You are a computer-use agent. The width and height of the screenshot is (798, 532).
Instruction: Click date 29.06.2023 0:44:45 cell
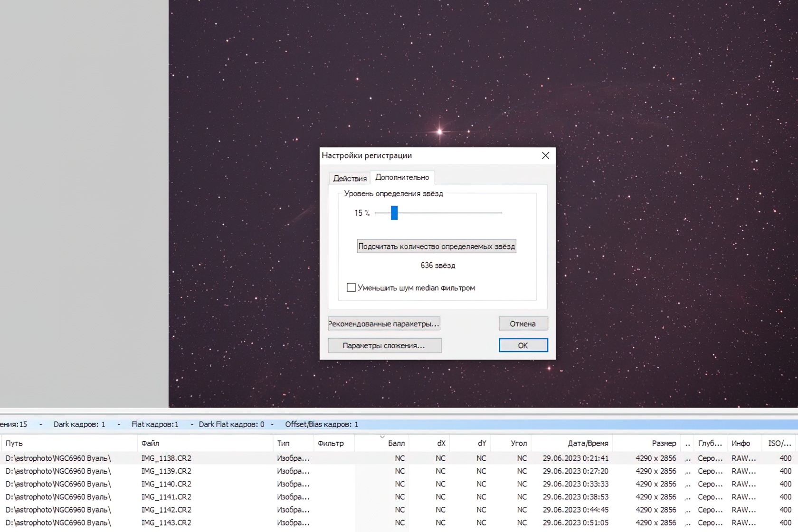pyautogui.click(x=575, y=510)
